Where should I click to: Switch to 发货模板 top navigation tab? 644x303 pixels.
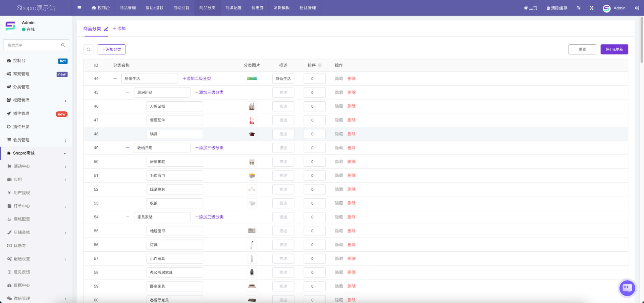pos(281,8)
